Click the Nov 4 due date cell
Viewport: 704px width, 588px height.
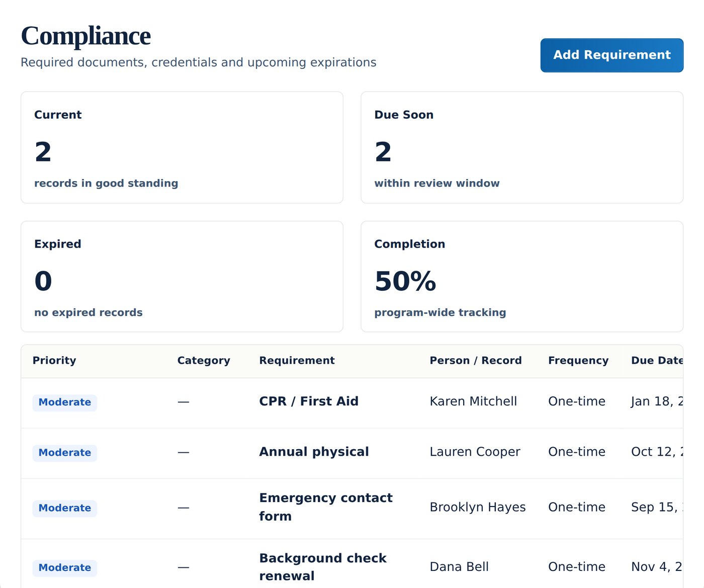pos(657,567)
